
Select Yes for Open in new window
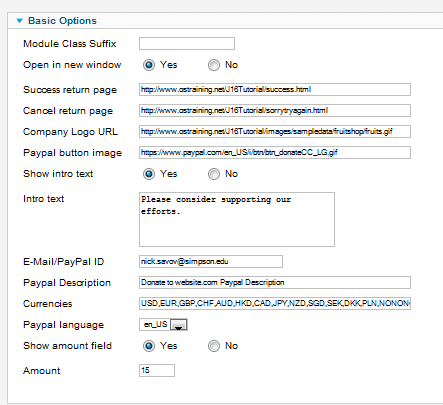click(149, 65)
